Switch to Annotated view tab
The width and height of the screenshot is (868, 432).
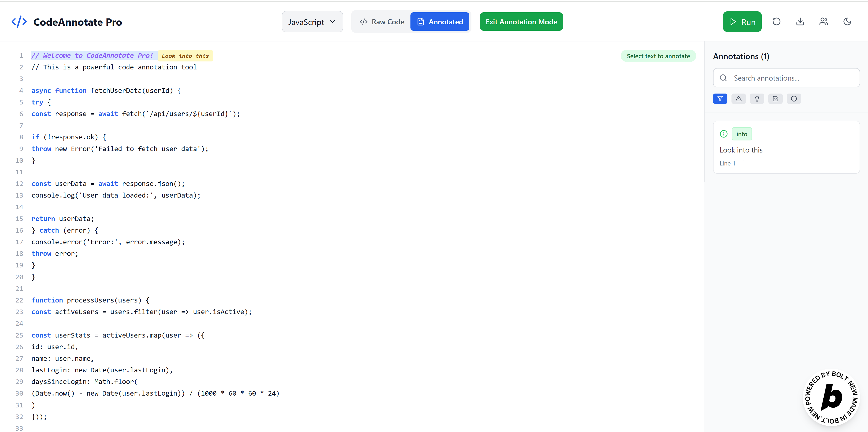pyautogui.click(x=440, y=22)
